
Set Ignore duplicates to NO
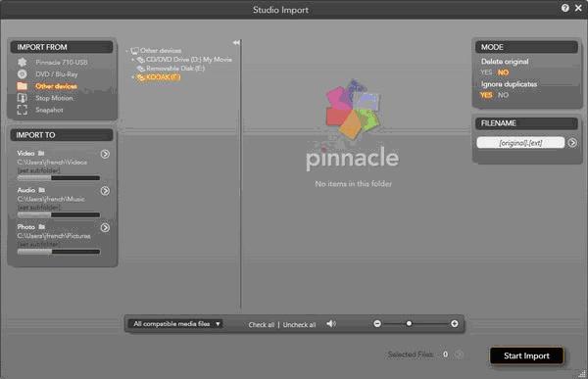point(504,95)
